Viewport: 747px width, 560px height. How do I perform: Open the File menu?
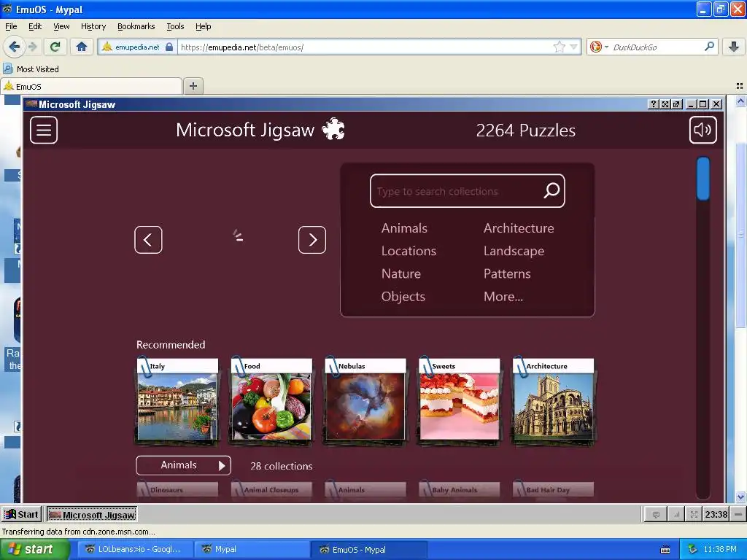(x=11, y=26)
